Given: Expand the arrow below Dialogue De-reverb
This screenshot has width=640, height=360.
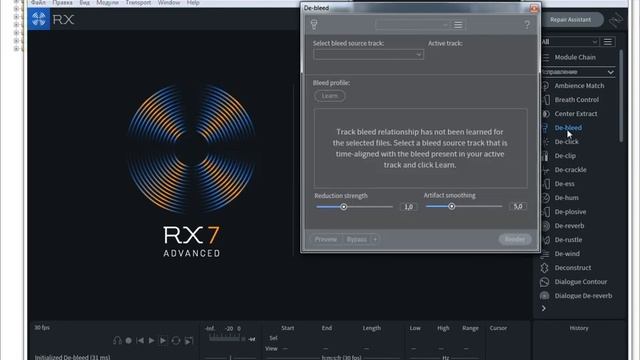Looking at the screenshot, I should [544, 309].
